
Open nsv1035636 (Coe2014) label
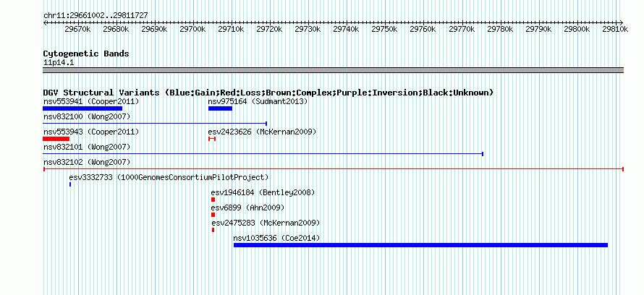(x=276, y=238)
